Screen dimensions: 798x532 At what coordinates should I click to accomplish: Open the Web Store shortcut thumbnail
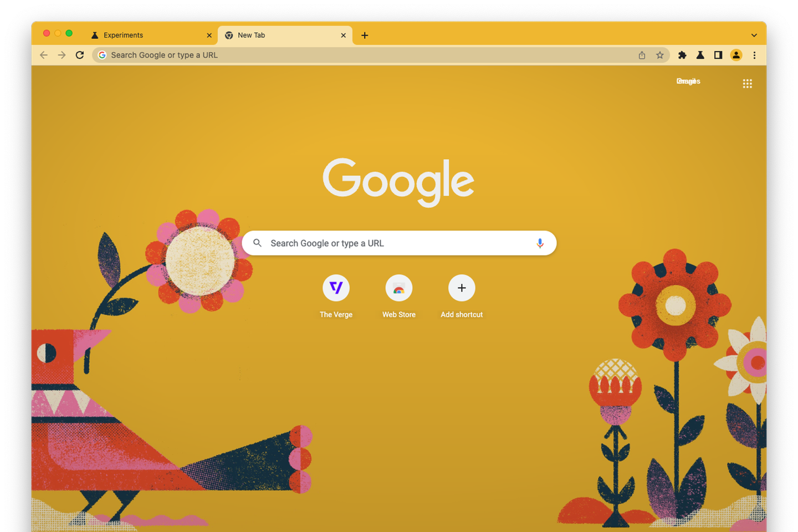(398, 288)
